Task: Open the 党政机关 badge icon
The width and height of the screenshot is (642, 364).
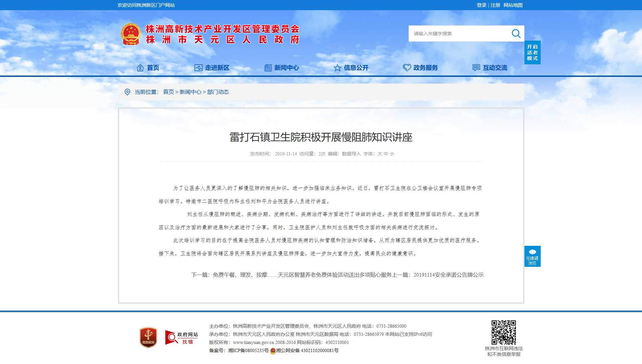Action: click(148, 337)
